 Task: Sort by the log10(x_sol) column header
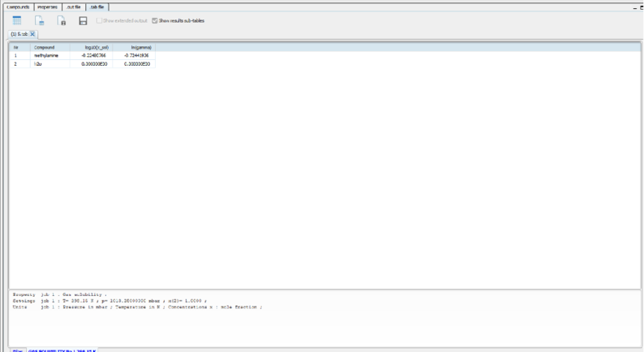click(x=91, y=48)
